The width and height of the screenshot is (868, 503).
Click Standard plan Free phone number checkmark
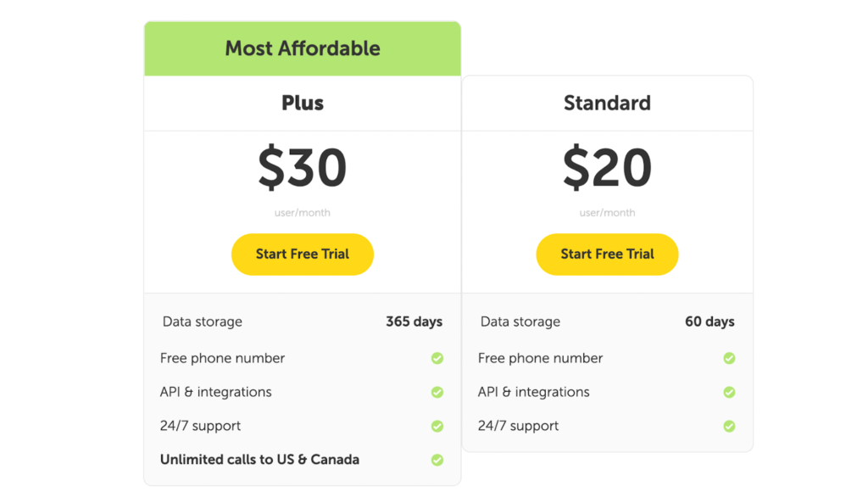pos(729,359)
